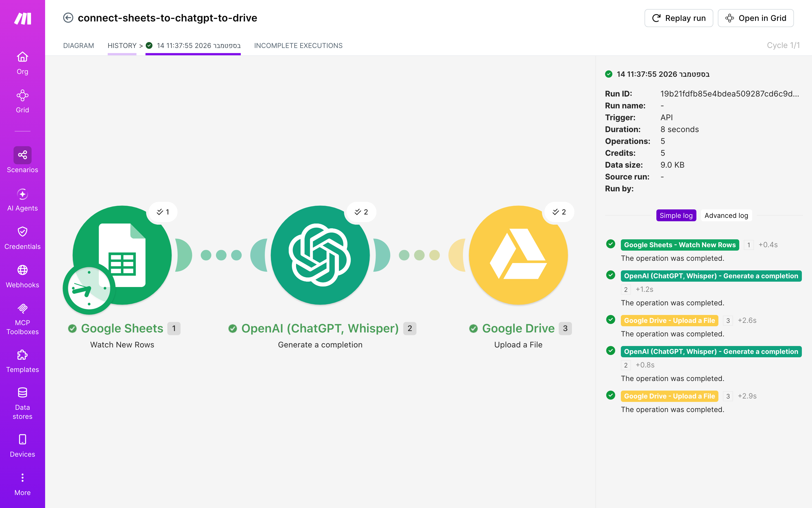
Task: Switch to Advanced log view
Action: [726, 215]
